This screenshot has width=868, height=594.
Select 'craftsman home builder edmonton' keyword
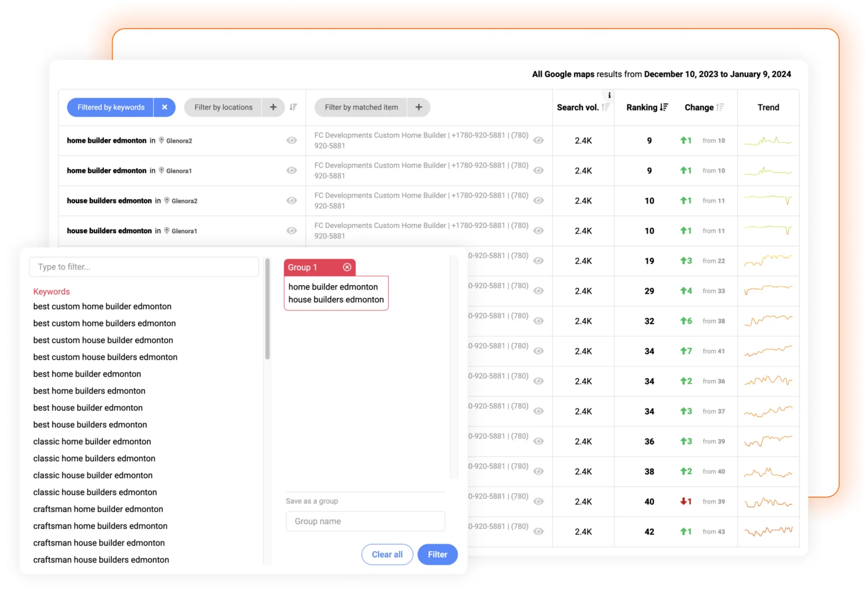(98, 509)
